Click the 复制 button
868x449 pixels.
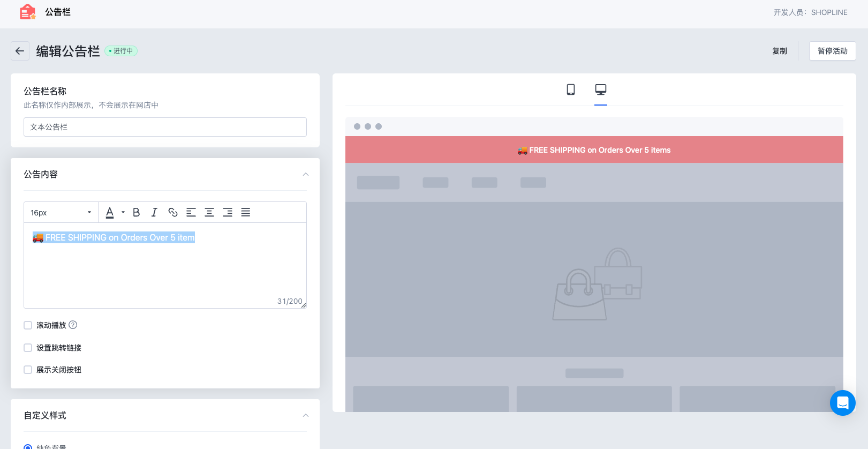pyautogui.click(x=779, y=51)
